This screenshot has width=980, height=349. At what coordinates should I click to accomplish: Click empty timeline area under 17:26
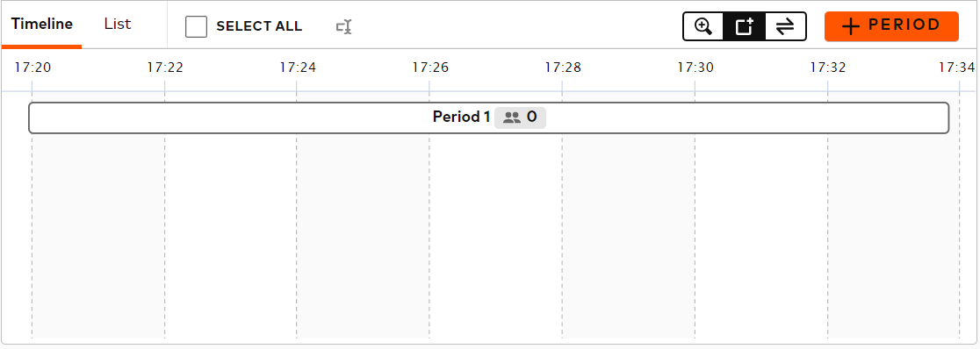tap(429, 238)
